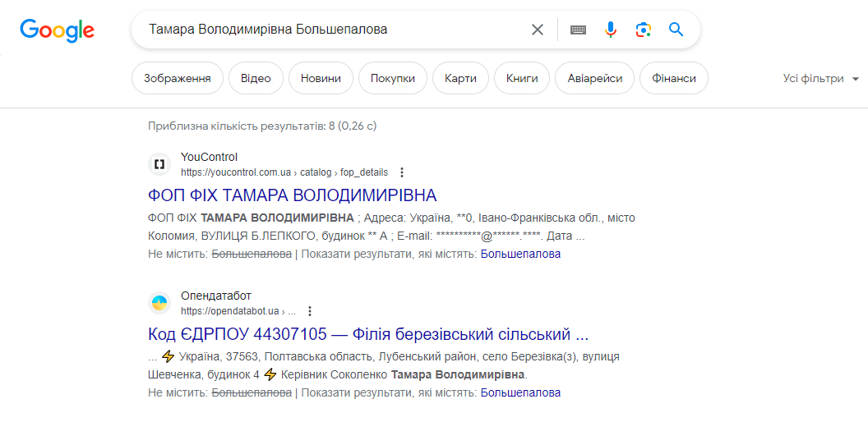Click the YouControl site favicon
Image resolution: width=868 pixels, height=422 pixels.
[x=159, y=164]
